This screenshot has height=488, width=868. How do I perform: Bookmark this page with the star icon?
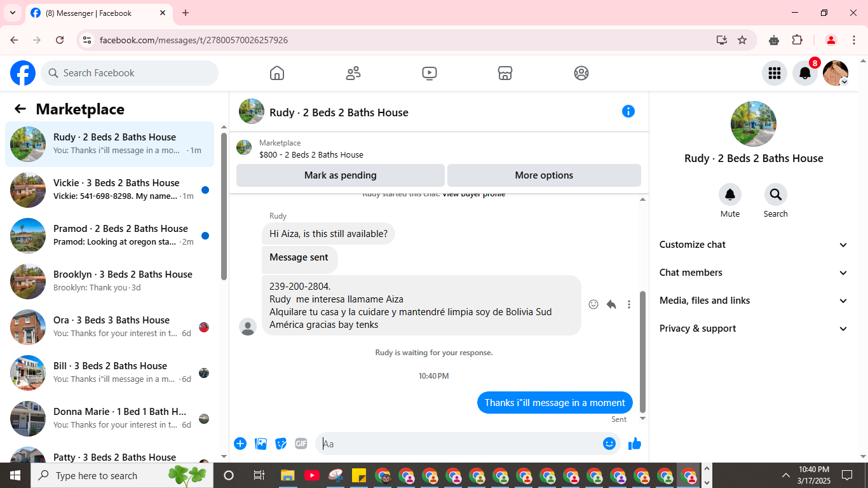742,40
